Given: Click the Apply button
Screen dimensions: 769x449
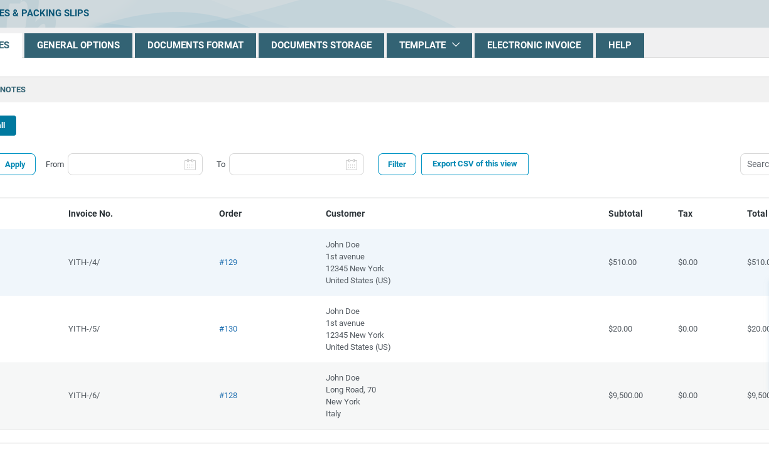Looking at the screenshot, I should pyautogui.click(x=15, y=164).
